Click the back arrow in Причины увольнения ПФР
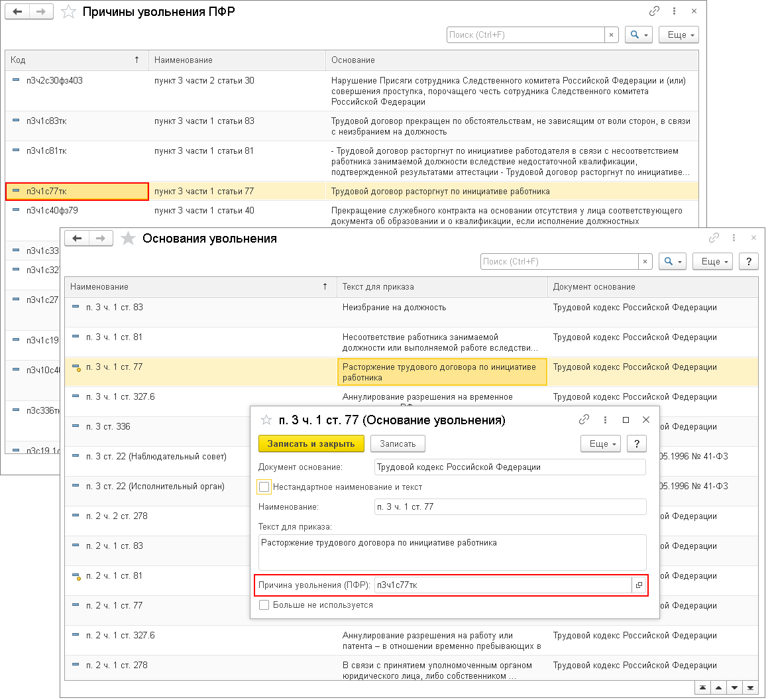The width and height of the screenshot is (770, 700). coord(18,12)
